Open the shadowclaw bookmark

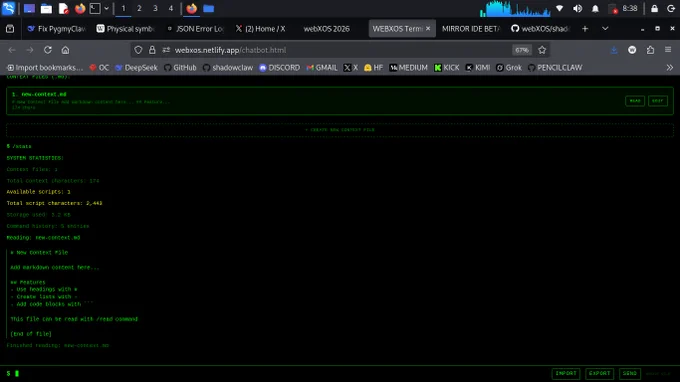(x=228, y=68)
